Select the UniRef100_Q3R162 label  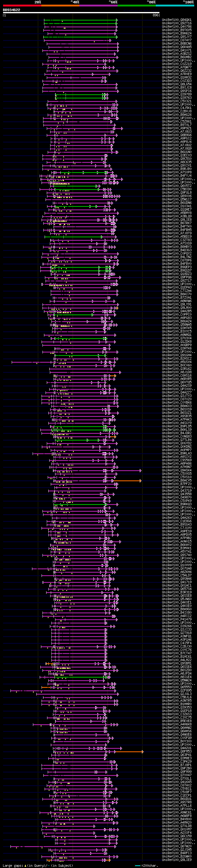click(x=177, y=369)
